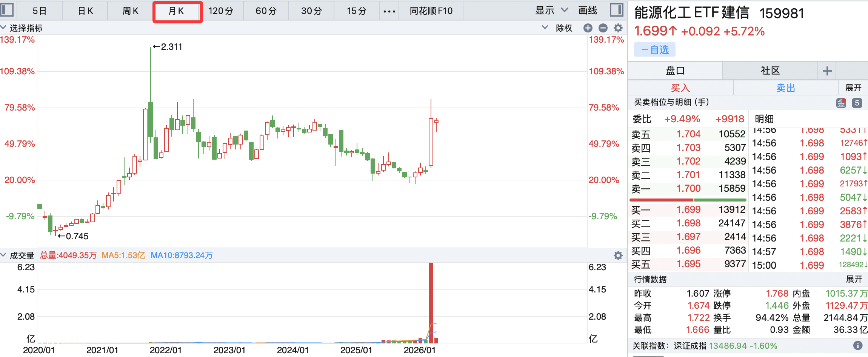Collapse the 成交量 volume panel

(x=4, y=255)
